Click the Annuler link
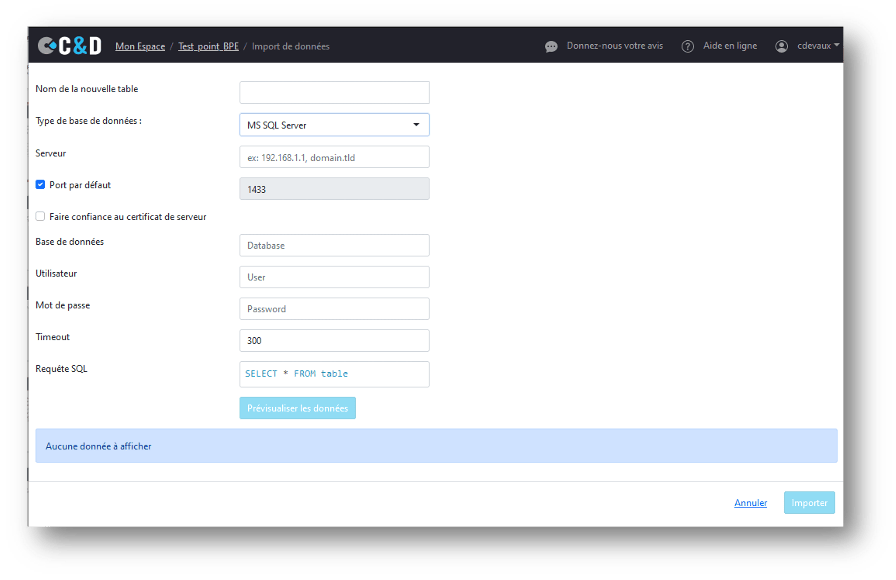Viewport: 896px width, 580px height. tap(750, 503)
